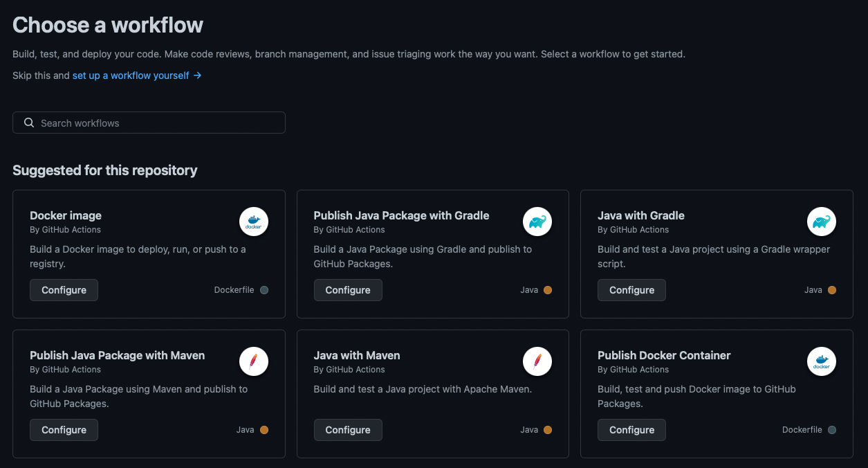This screenshot has height=468, width=868.
Task: Click Gradle elephant icon on Java with Gradle card
Action: pos(822,222)
